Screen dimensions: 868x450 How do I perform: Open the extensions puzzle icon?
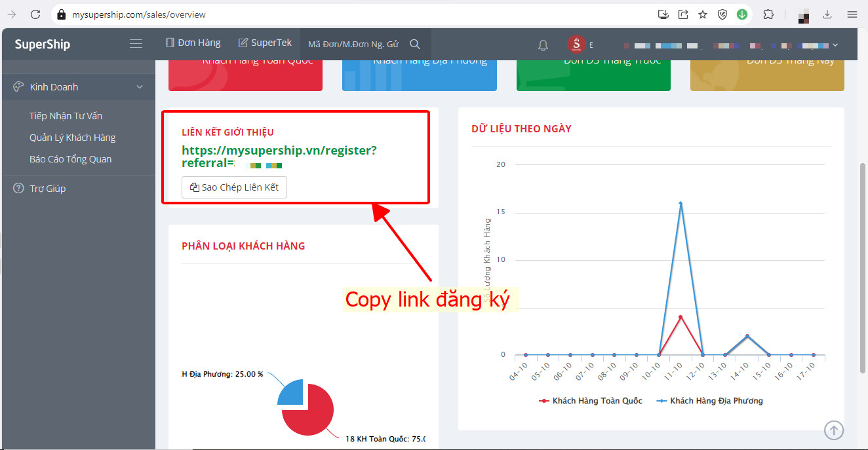[769, 14]
